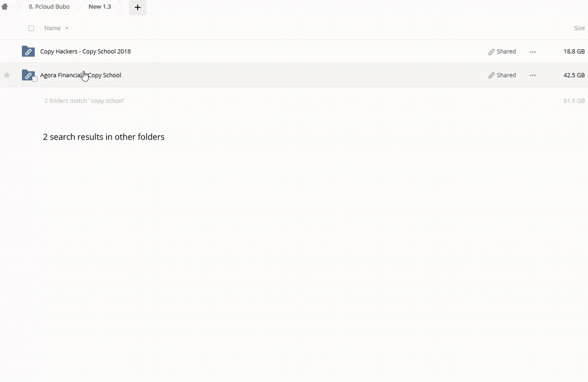
Task: Click the Agora Financial folder icon
Action: 28,75
